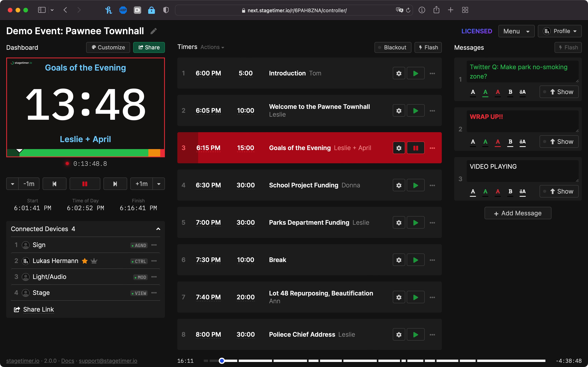
Task: Start the Introduction timer
Action: tap(415, 73)
